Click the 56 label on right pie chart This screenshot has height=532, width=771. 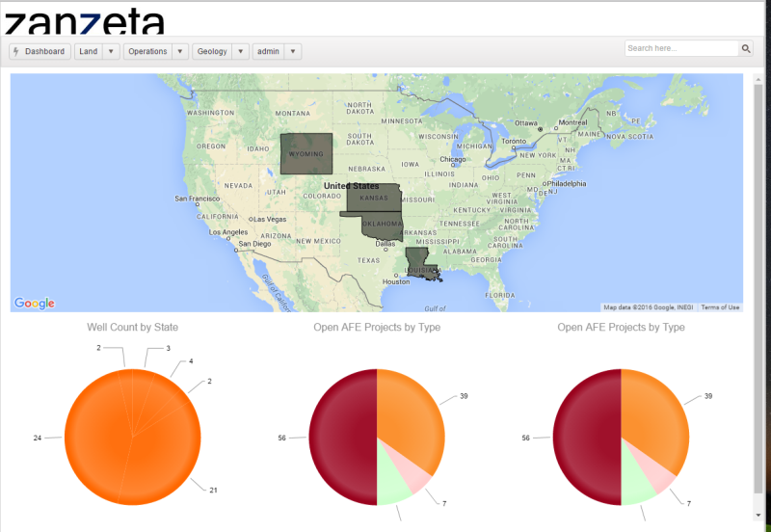point(525,438)
